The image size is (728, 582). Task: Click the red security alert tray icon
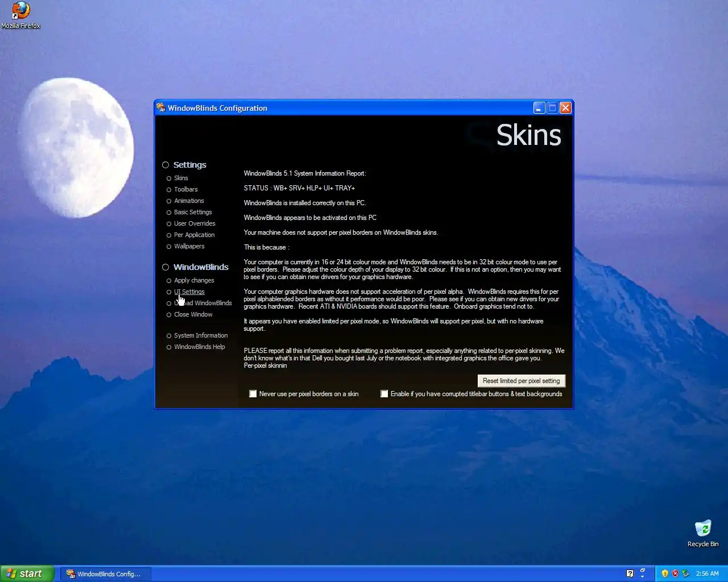675,573
